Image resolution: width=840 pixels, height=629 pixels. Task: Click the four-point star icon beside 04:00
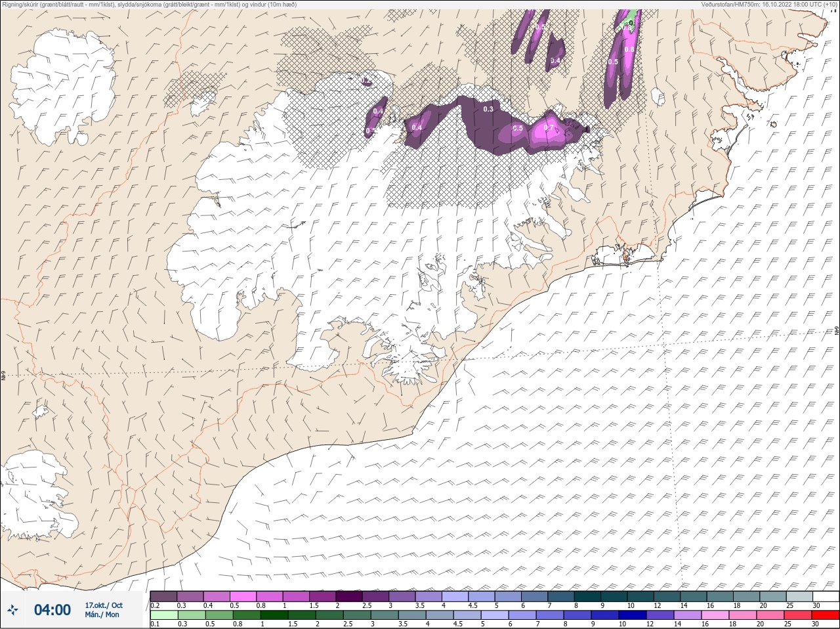point(12,610)
